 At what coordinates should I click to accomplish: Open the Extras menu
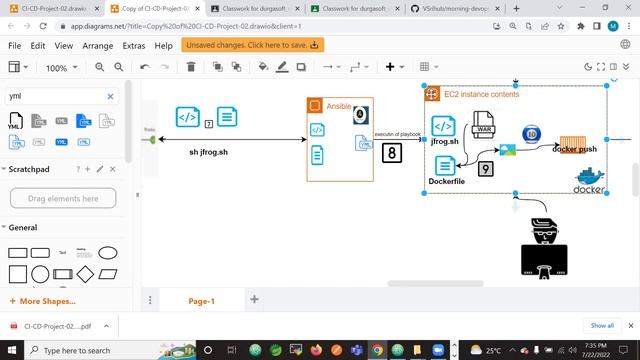pyautogui.click(x=134, y=46)
